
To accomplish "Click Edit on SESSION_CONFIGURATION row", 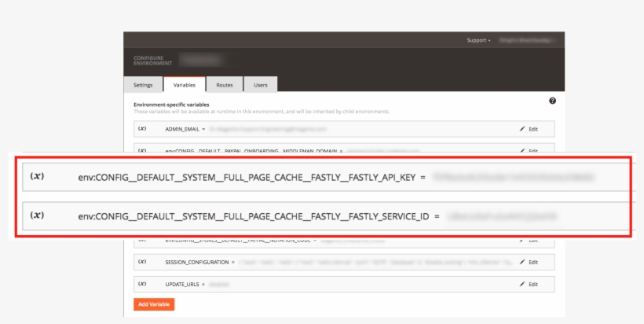I will click(x=532, y=262).
